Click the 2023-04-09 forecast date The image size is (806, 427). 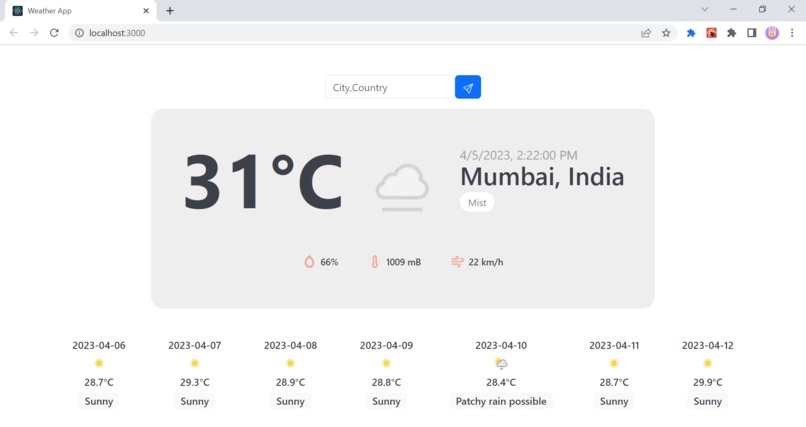pyautogui.click(x=386, y=345)
